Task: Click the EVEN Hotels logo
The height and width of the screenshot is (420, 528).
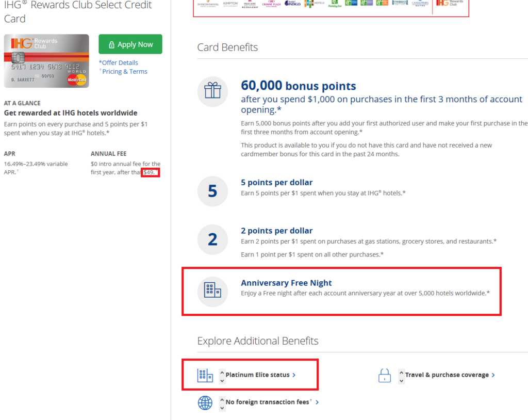Action: coord(314,4)
